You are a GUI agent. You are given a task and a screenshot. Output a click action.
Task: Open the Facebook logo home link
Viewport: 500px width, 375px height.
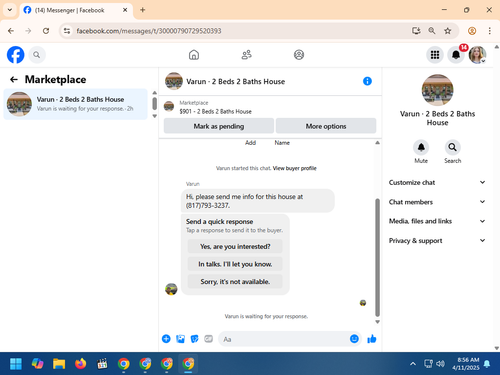pyautogui.click(x=15, y=55)
